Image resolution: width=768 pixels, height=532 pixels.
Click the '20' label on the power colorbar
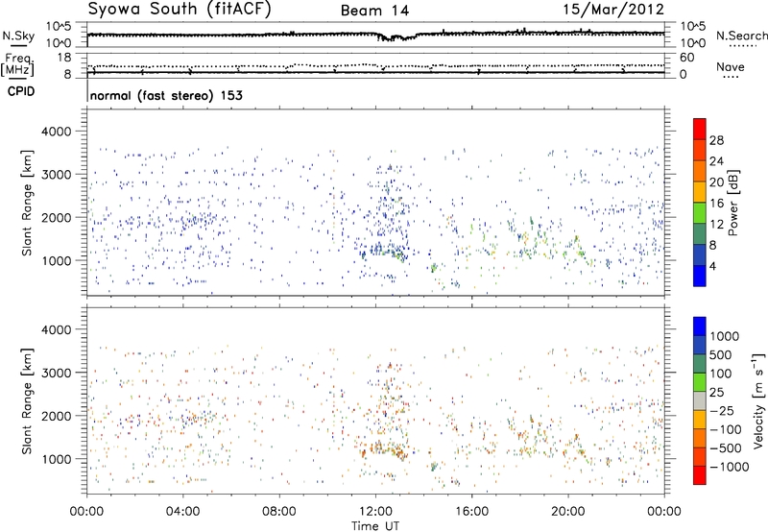tap(716, 182)
